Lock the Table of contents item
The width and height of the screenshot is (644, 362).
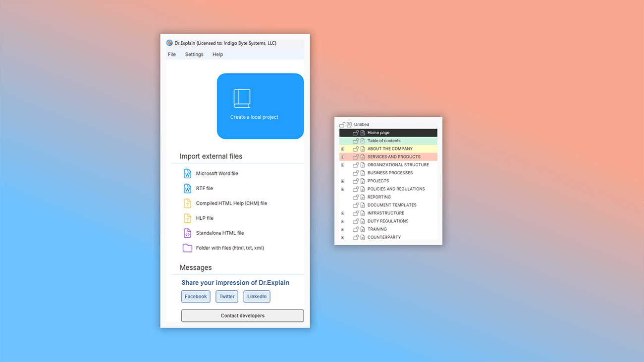pyautogui.click(x=356, y=140)
